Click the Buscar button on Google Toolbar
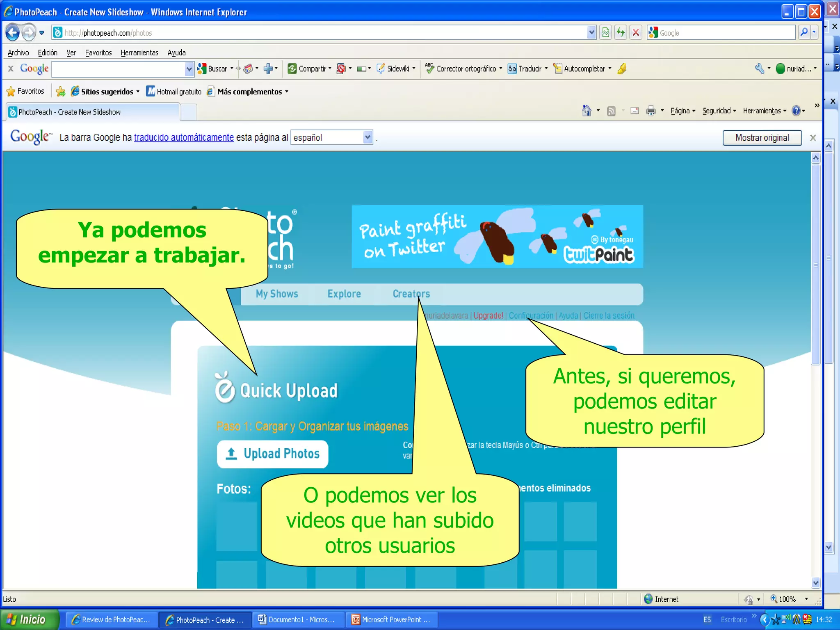 click(213, 69)
